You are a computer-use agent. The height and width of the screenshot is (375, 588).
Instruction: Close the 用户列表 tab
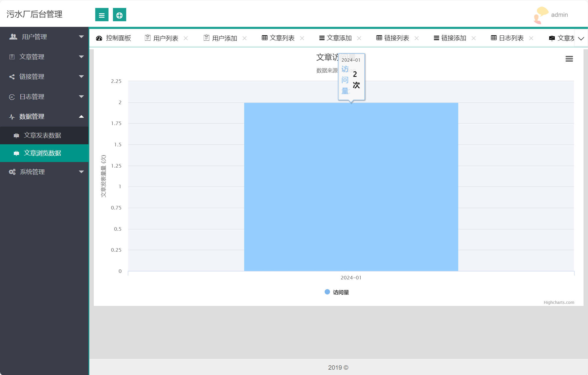click(186, 38)
